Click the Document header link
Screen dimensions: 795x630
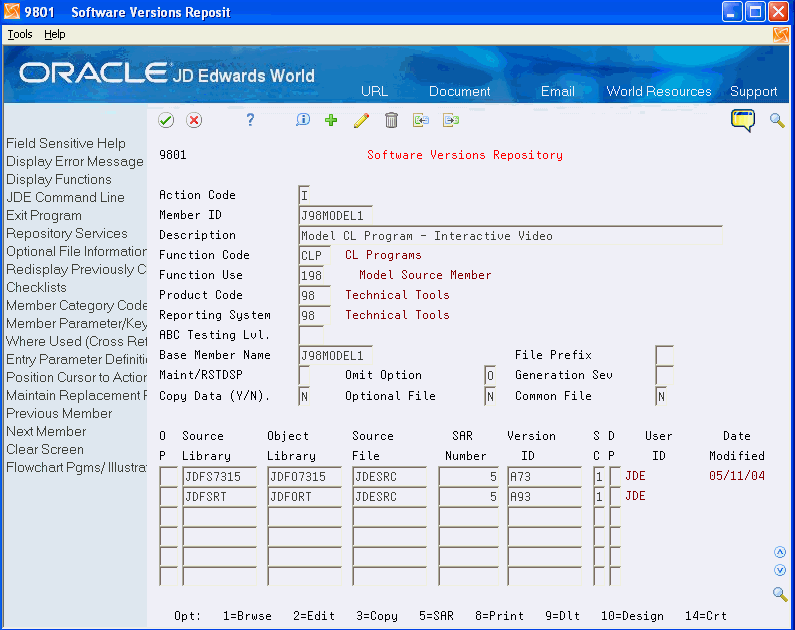tap(459, 91)
